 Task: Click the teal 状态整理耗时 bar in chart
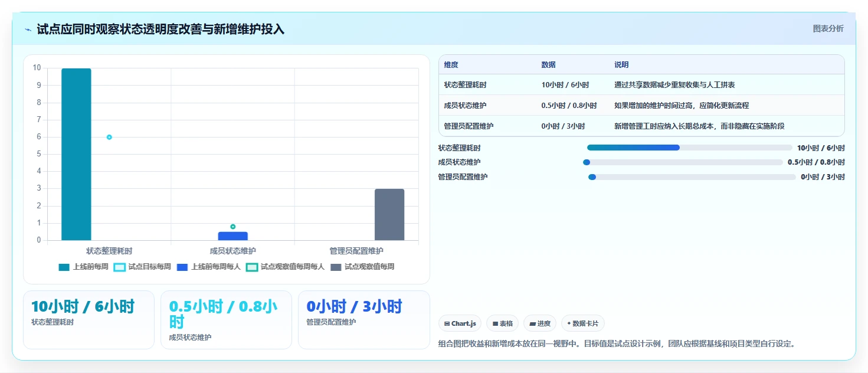click(76, 155)
